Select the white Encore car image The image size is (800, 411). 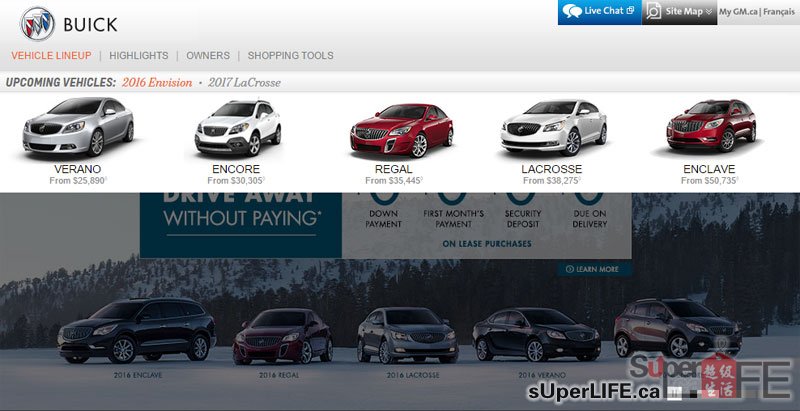tap(238, 128)
